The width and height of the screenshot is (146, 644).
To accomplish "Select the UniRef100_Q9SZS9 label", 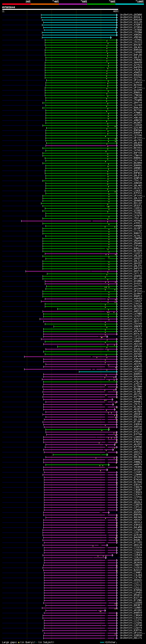I will coord(131,309).
